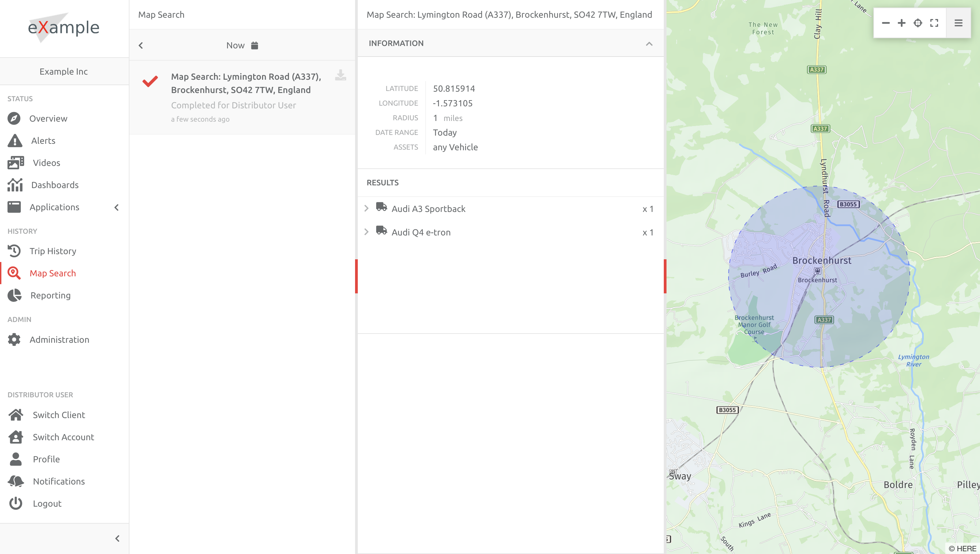The height and width of the screenshot is (554, 980).
Task: Open the calendar date picker next to Now
Action: pyautogui.click(x=255, y=45)
